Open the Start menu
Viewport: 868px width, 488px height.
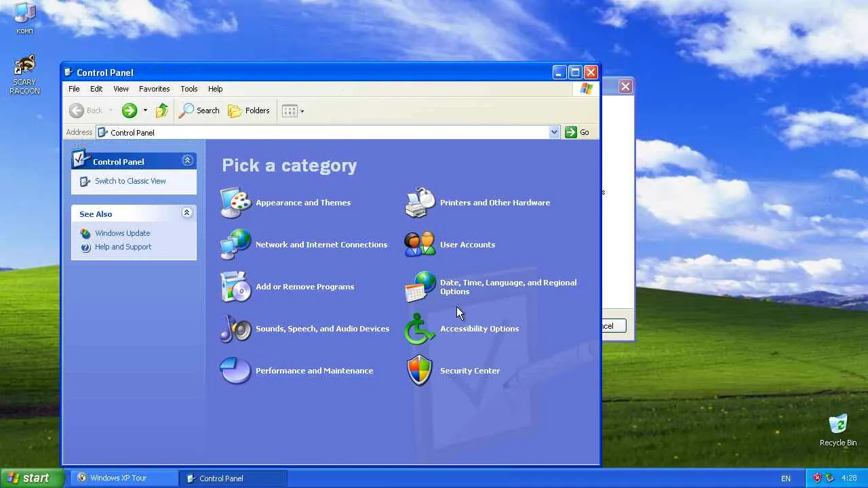click(x=32, y=478)
